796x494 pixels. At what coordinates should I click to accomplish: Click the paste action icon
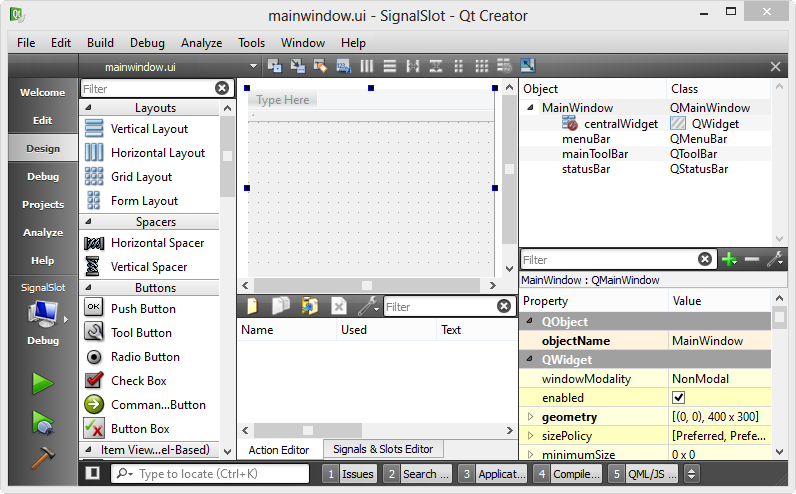[x=310, y=306]
